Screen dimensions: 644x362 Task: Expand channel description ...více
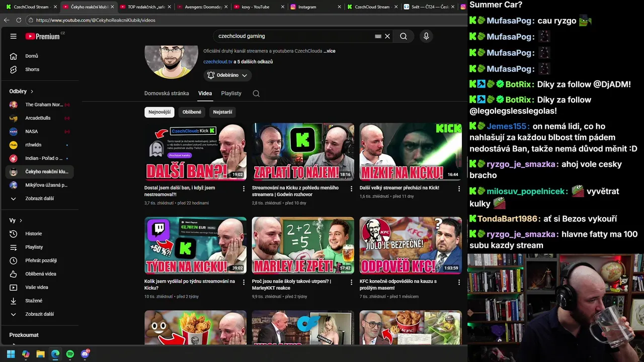click(x=330, y=51)
